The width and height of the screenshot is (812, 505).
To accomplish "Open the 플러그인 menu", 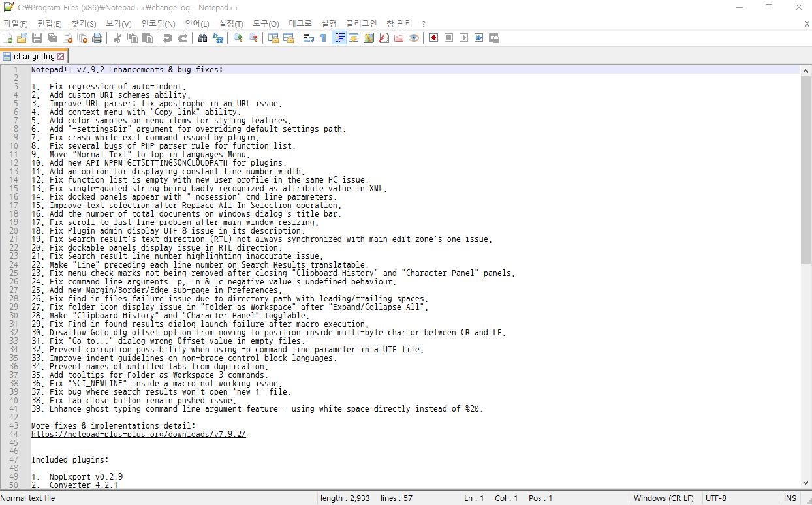I will [x=362, y=24].
